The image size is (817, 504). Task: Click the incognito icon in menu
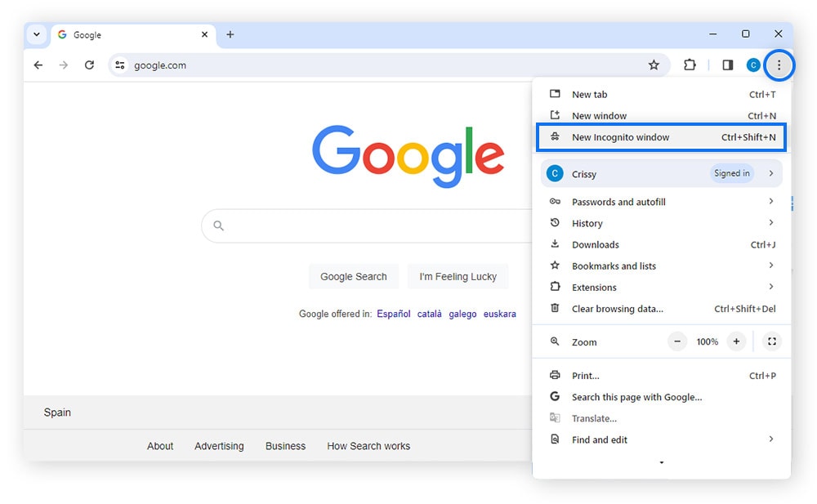tap(555, 136)
